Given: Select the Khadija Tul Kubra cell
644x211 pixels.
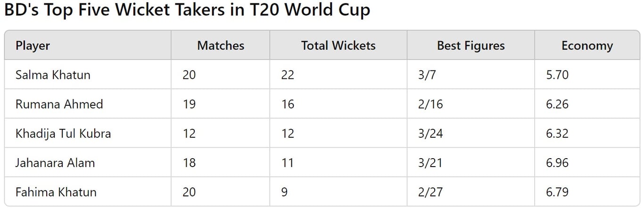Looking at the screenshot, I should click(63, 134).
